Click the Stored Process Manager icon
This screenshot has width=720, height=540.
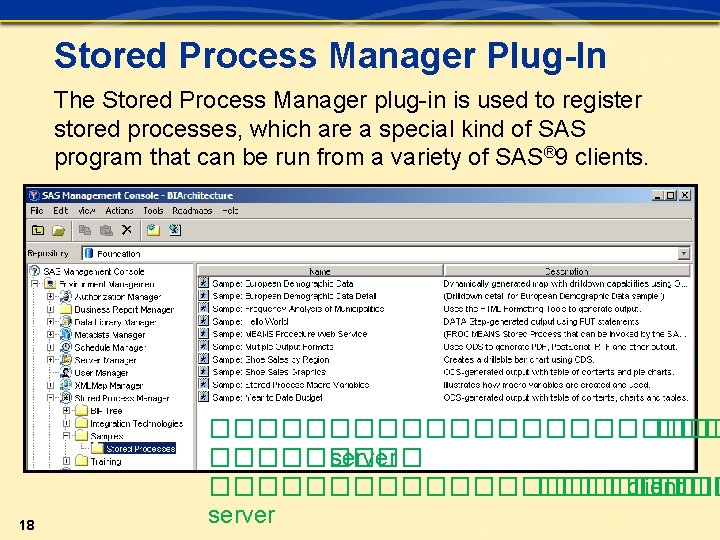(66, 398)
